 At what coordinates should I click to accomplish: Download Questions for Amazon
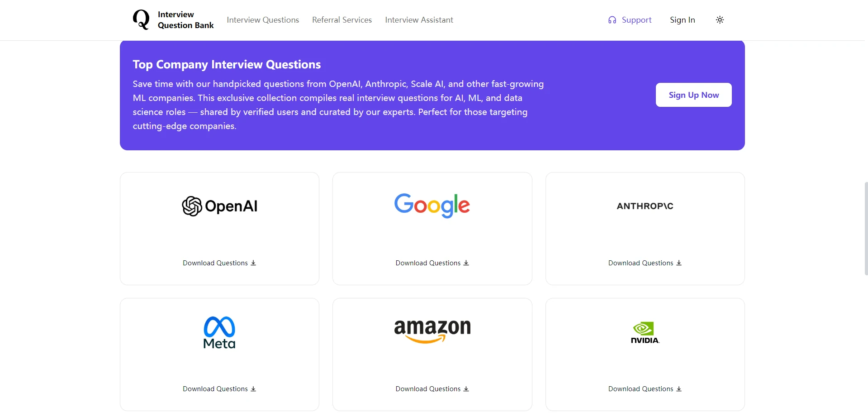(432, 389)
